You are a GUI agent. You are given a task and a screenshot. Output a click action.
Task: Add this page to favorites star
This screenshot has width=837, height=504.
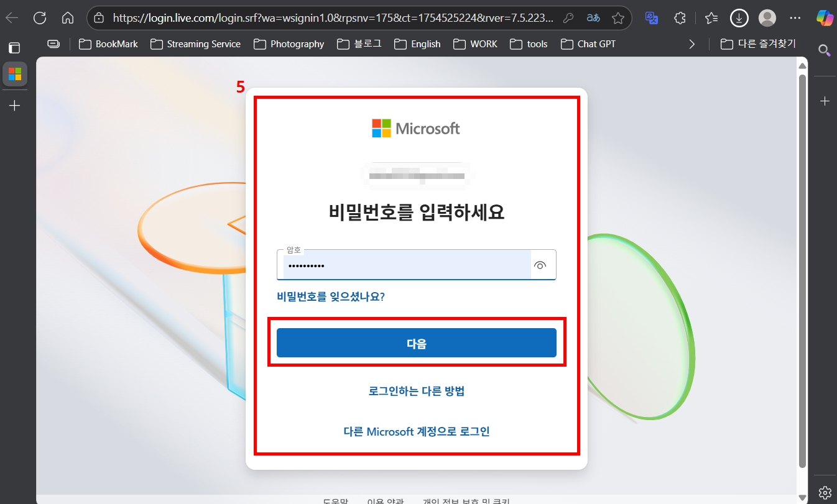coord(618,19)
